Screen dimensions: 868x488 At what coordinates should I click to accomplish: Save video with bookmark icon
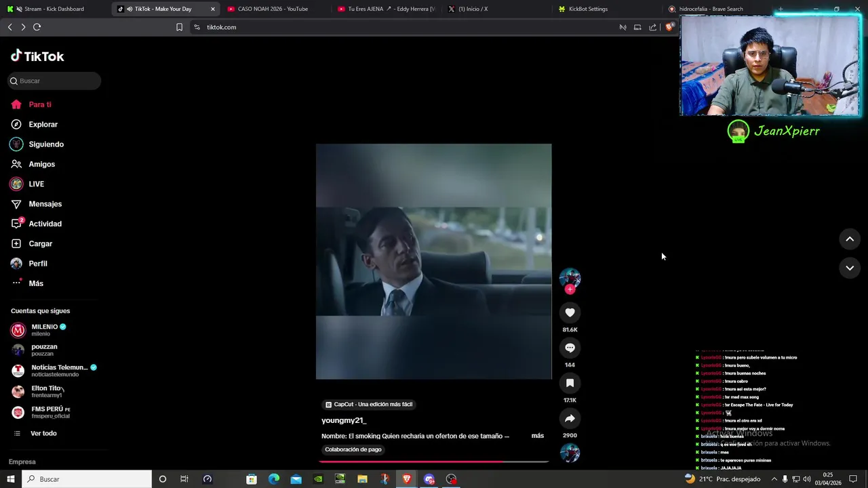pos(570,383)
